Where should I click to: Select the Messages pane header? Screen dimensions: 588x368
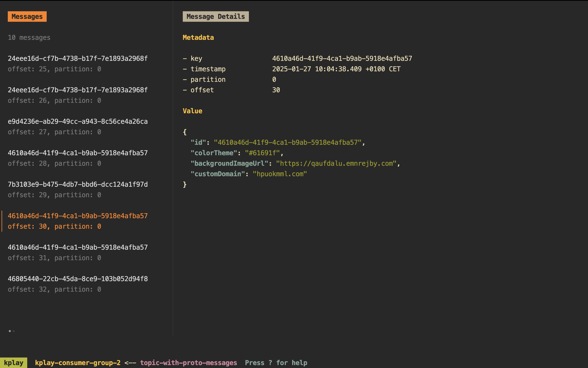pyautogui.click(x=27, y=17)
